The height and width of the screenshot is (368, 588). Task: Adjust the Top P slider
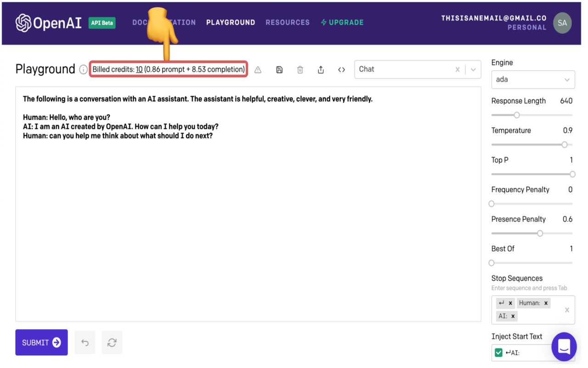click(x=572, y=174)
